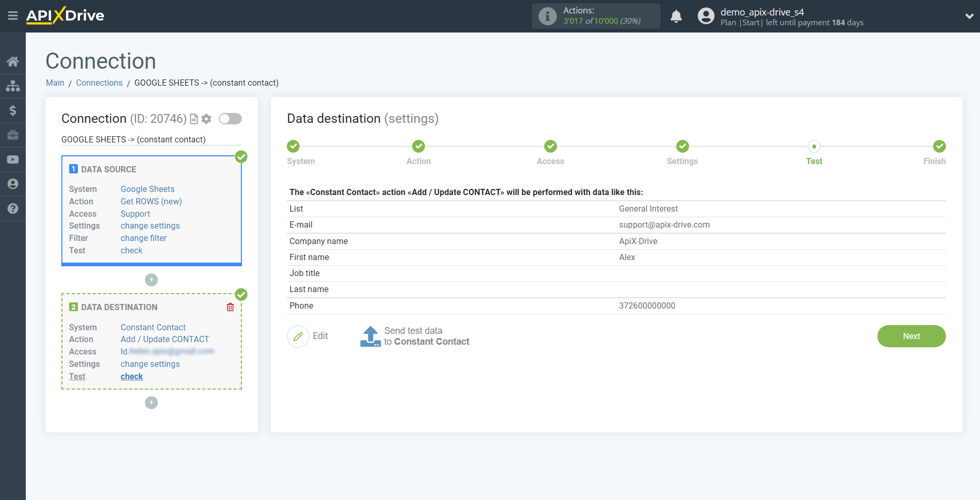Viewport: 980px width, 500px height.
Task: Click the ApiX-Drive company name value
Action: click(638, 241)
